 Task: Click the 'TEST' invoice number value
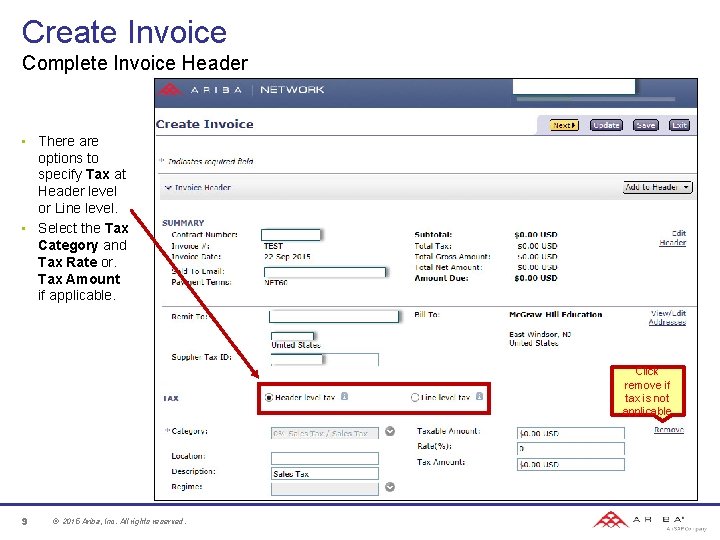click(273, 246)
